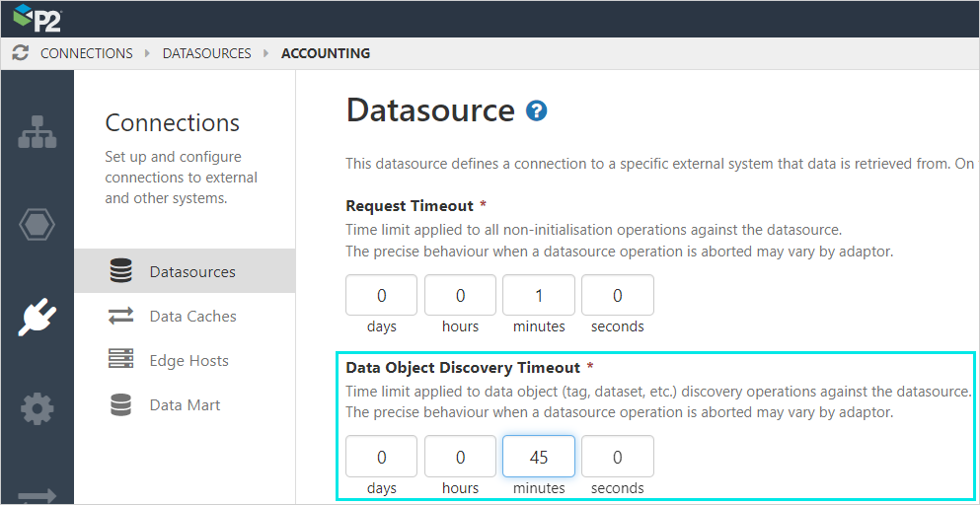
Task: Click the refresh icon in breadcrumb bar
Action: click(20, 53)
